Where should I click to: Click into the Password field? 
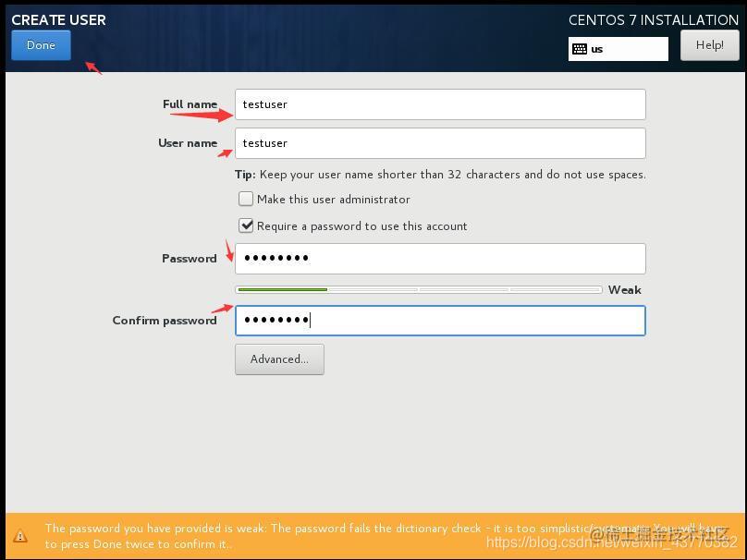440,259
